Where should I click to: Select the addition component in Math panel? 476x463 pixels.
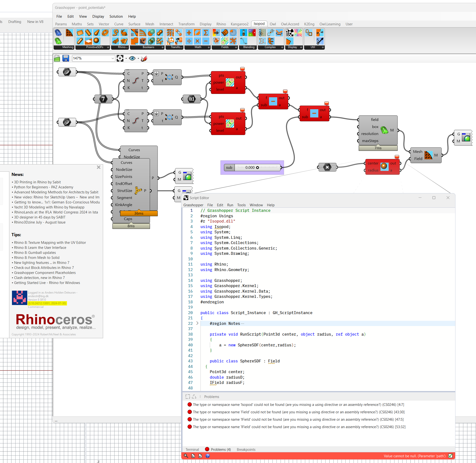189,32
